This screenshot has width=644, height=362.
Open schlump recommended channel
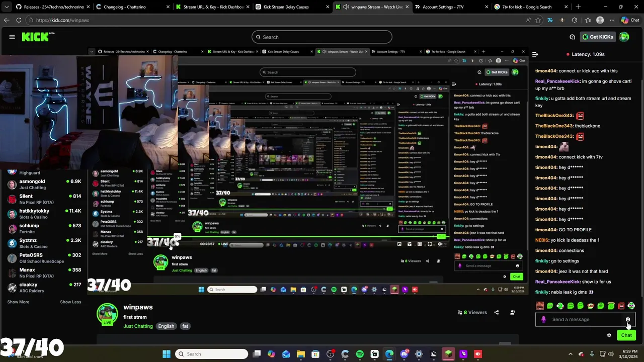point(44,229)
